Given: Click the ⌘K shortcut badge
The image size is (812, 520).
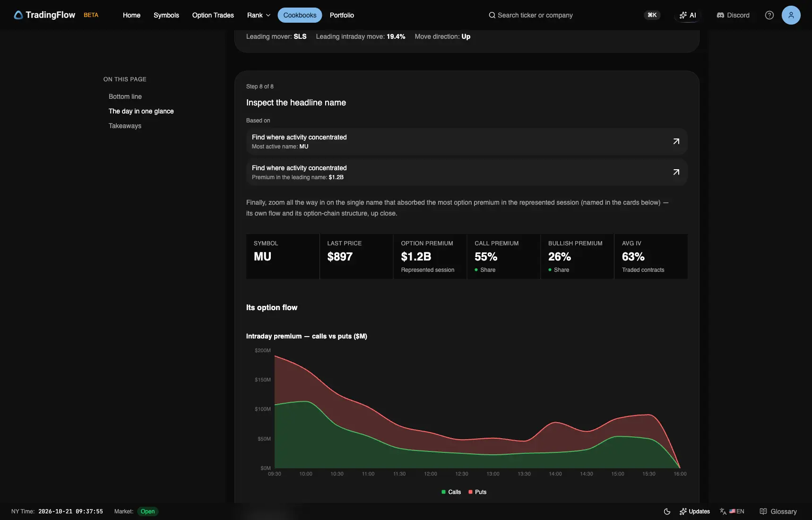Looking at the screenshot, I should 652,15.
